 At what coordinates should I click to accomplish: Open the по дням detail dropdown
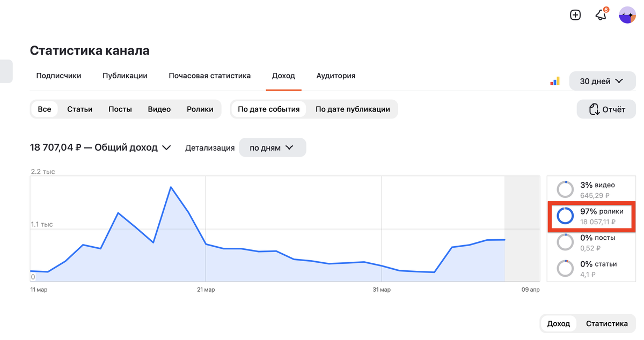point(272,147)
